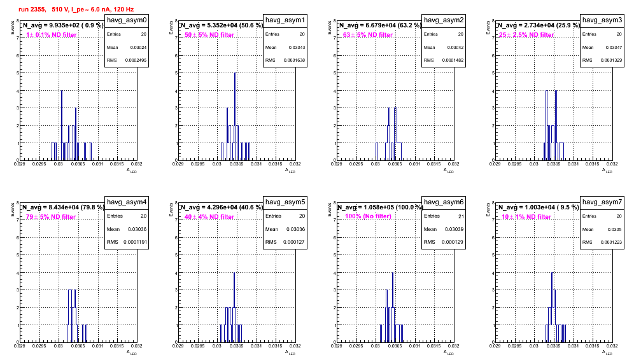Pick the magenta 63± 5% ND filter text
This screenshot has height=364, width=634.
[x=368, y=35]
